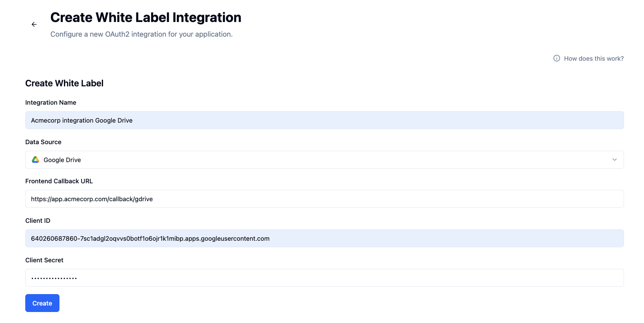Click the Data Source label
Image resolution: width=644 pixels, height=323 pixels.
(x=43, y=142)
